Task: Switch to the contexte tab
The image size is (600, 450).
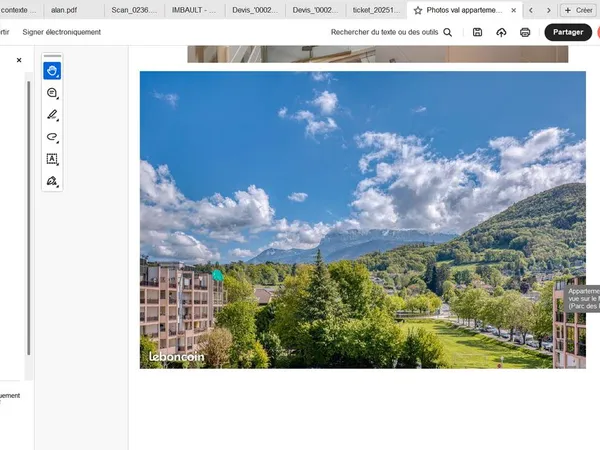Action: tap(18, 10)
